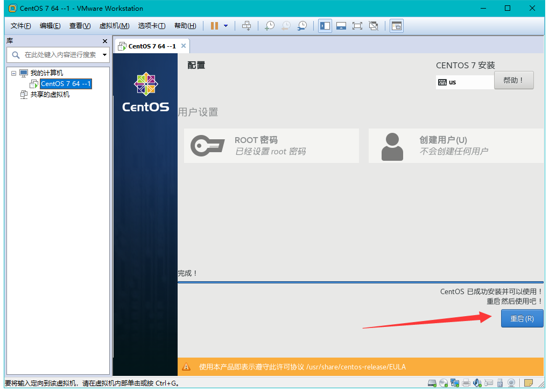Click the Unity mode toolbar icon
549x392 pixels.
pyautogui.click(x=374, y=26)
